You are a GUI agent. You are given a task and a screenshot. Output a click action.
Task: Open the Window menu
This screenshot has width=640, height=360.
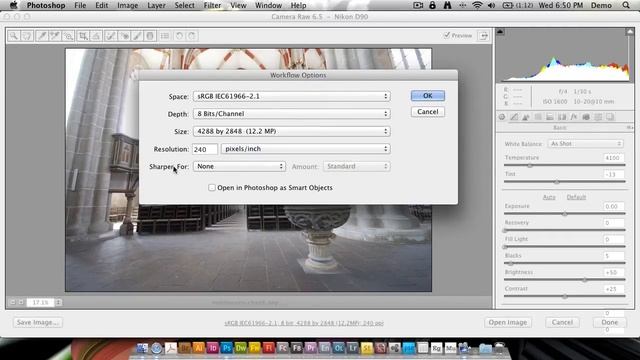point(268,5)
